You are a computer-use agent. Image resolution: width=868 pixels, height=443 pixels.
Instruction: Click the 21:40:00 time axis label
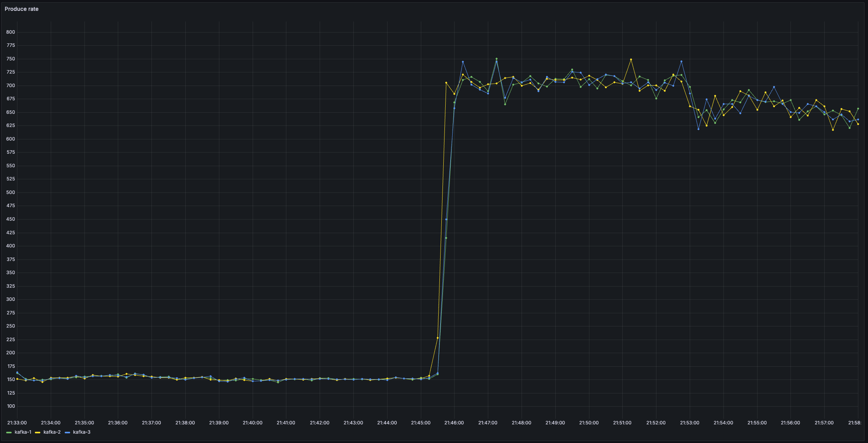(x=252, y=423)
